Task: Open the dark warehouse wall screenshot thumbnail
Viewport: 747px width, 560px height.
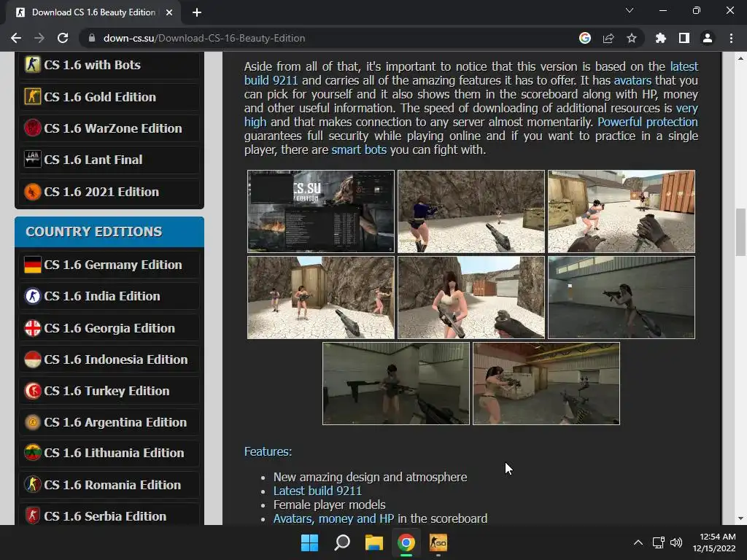Action: click(x=622, y=297)
